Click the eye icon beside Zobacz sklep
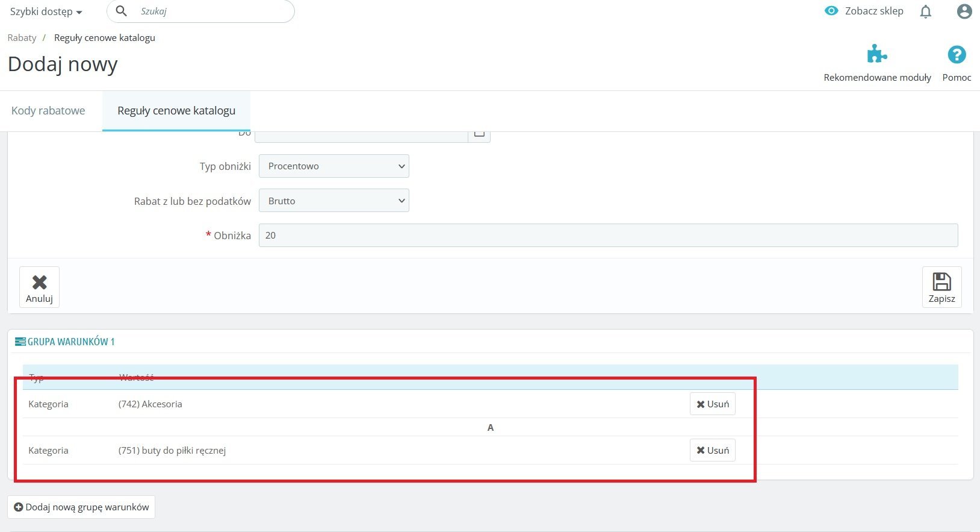This screenshot has height=532, width=980. pos(831,11)
